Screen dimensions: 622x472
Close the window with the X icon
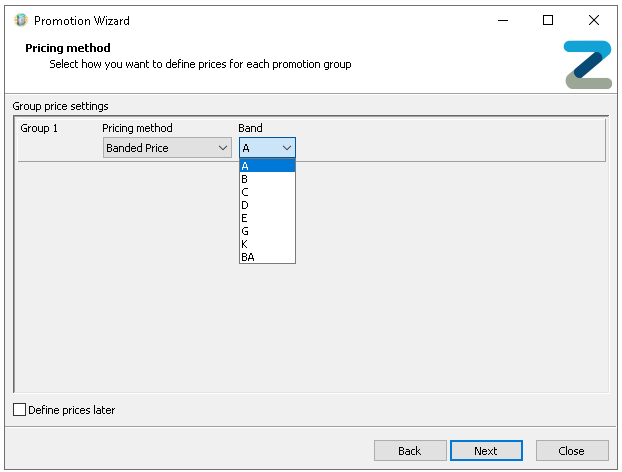click(x=594, y=20)
